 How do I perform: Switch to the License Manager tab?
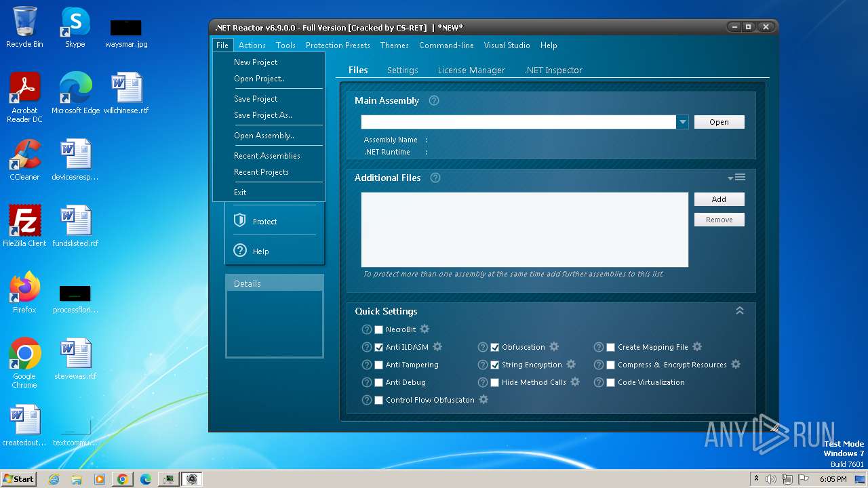tap(471, 70)
